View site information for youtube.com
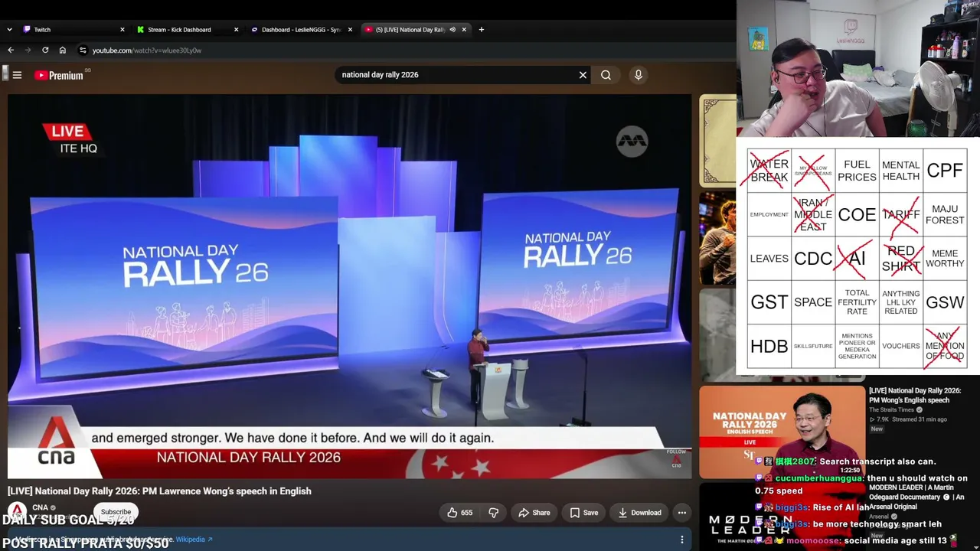980x551 pixels. coord(83,51)
